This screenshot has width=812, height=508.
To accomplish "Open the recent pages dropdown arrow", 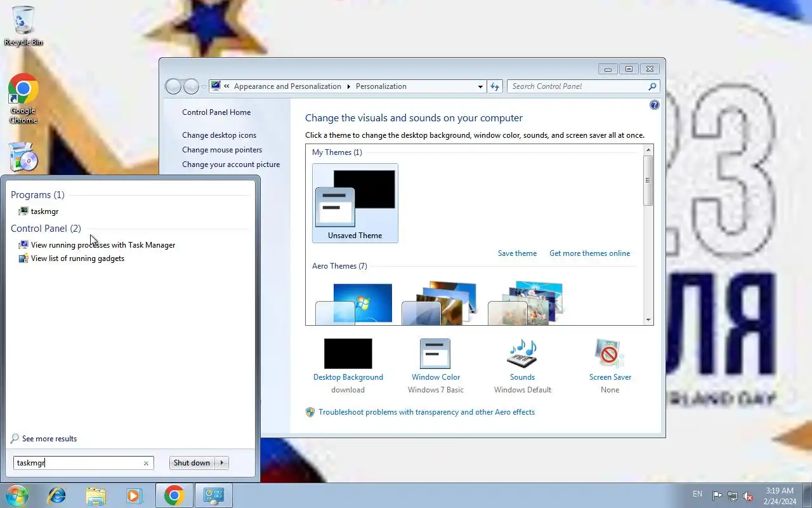I will 203,87.
